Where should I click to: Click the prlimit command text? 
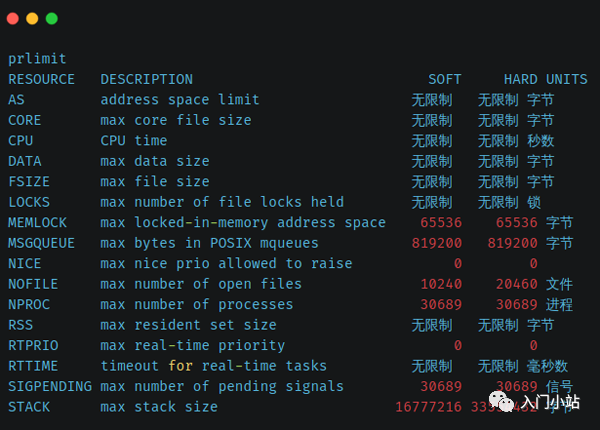(37, 59)
